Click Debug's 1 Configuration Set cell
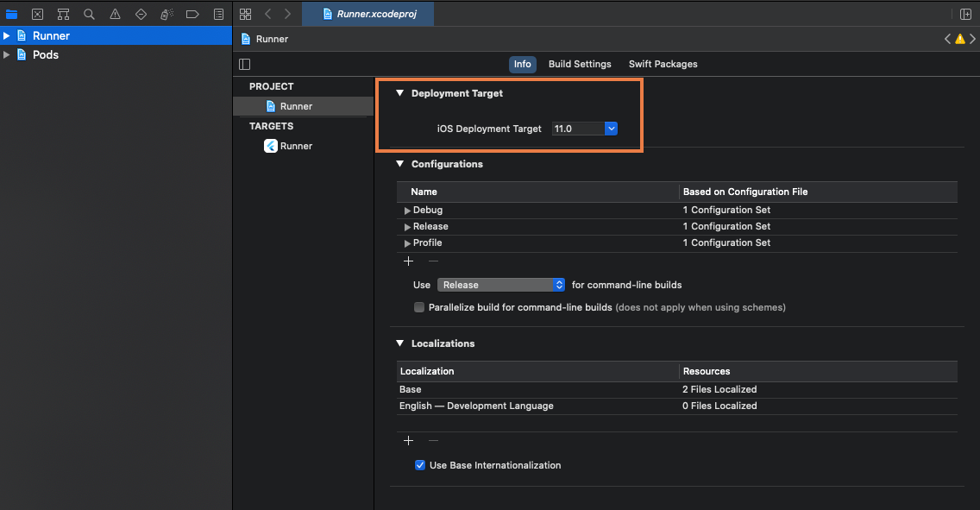The image size is (980, 510). (x=727, y=210)
